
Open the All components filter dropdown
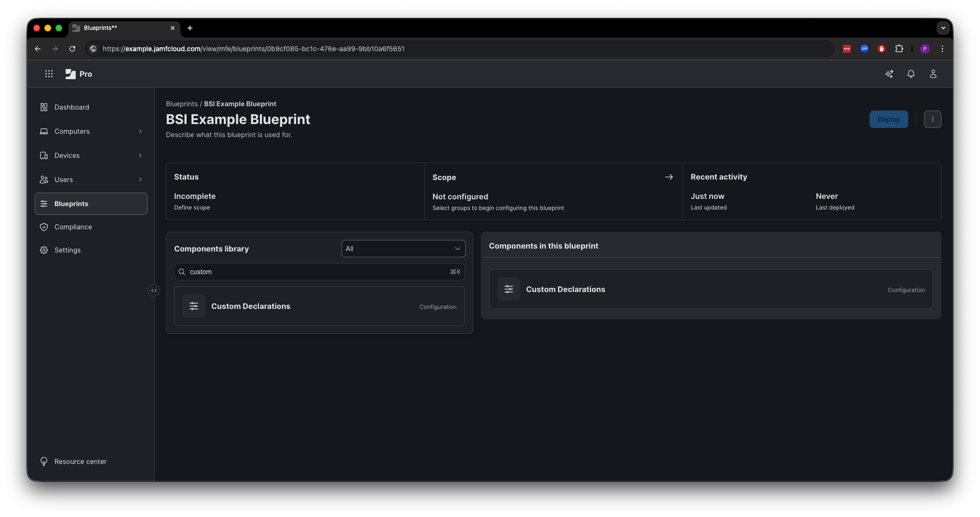403,248
